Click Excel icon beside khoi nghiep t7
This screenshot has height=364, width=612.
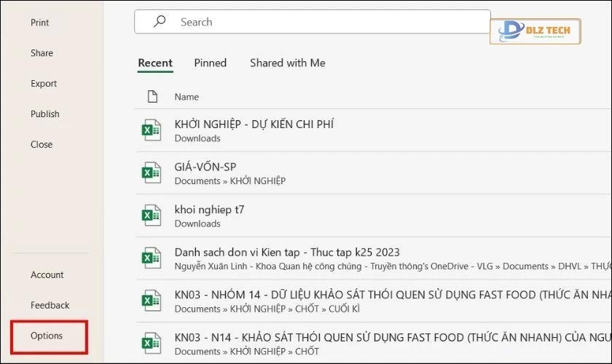tap(151, 215)
